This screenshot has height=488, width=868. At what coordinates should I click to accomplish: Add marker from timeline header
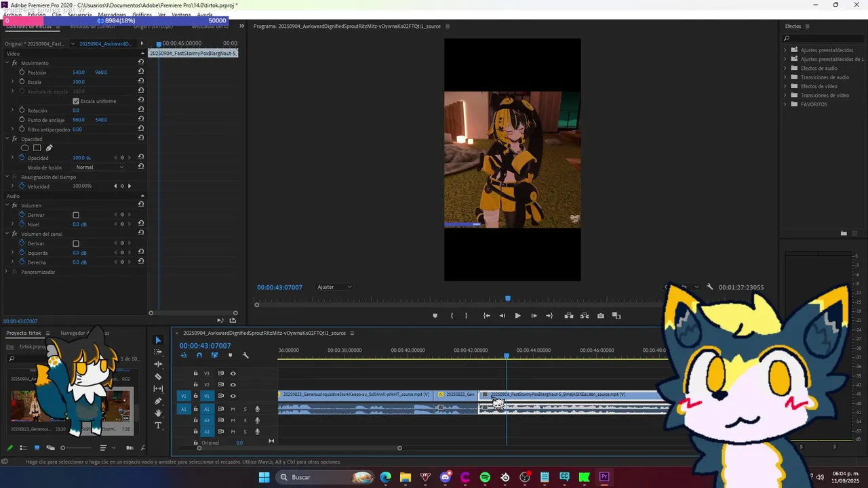click(x=230, y=355)
